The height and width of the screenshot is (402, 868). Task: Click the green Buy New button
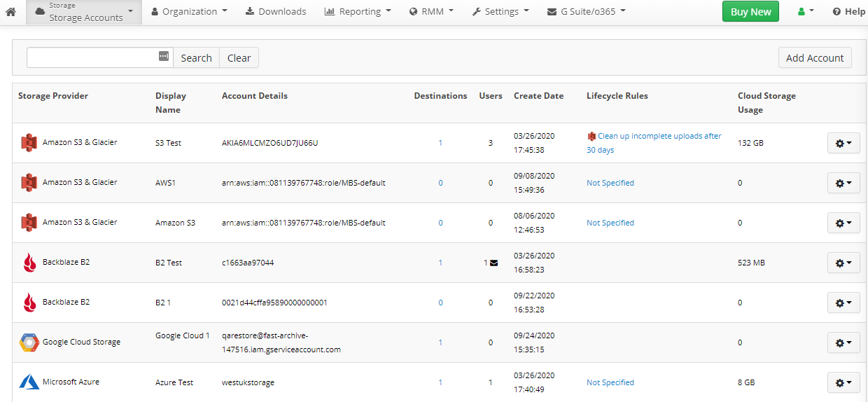pyautogui.click(x=750, y=12)
